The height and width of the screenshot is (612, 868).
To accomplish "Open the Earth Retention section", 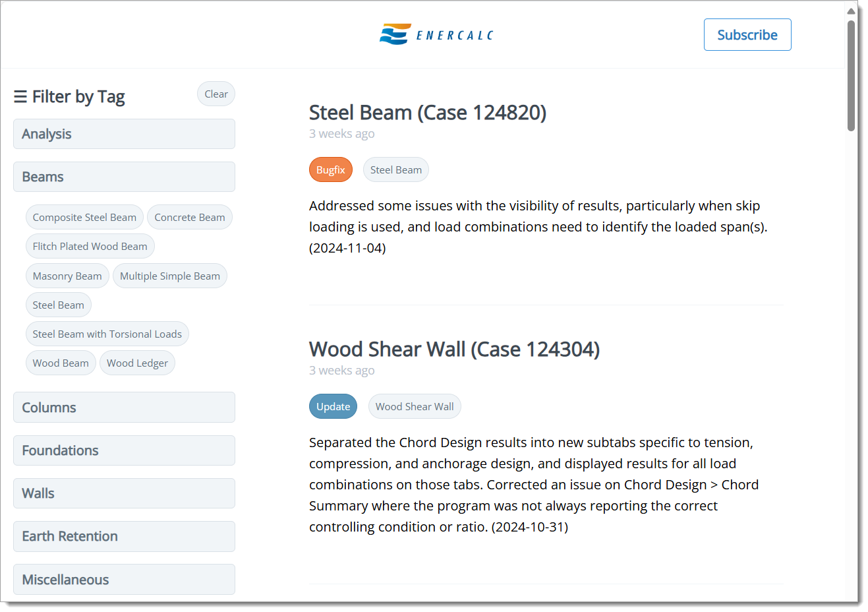I will point(124,536).
